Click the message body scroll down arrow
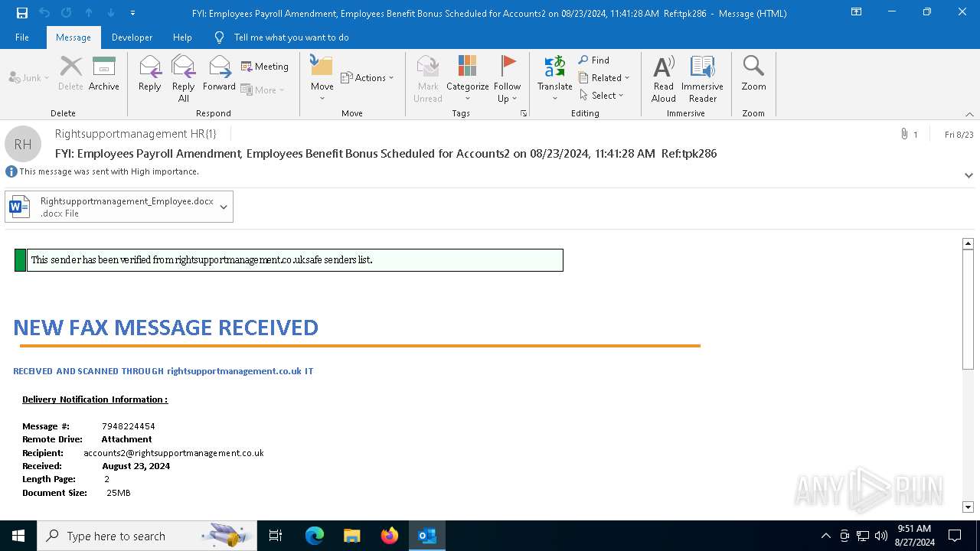980x551 pixels. pyautogui.click(x=968, y=507)
